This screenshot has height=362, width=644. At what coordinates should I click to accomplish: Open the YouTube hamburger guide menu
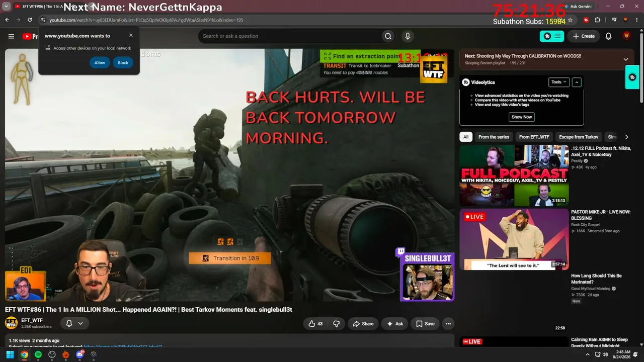click(x=11, y=36)
